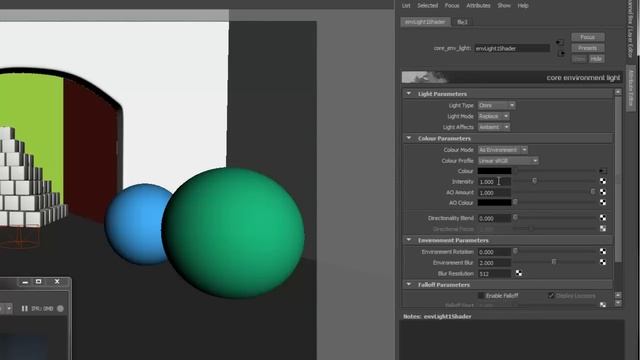This screenshot has height=360, width=640.
Task: Collapse the Light Parameters section
Action: click(409, 93)
